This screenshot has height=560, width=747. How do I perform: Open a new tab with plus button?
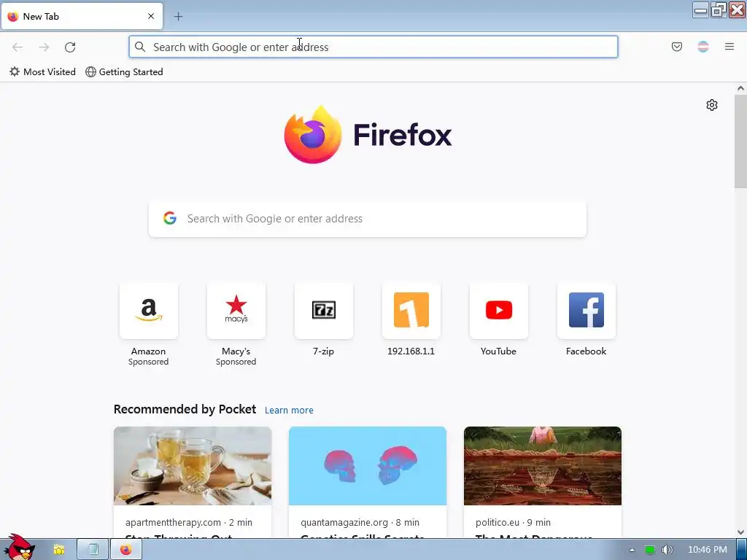point(178,17)
